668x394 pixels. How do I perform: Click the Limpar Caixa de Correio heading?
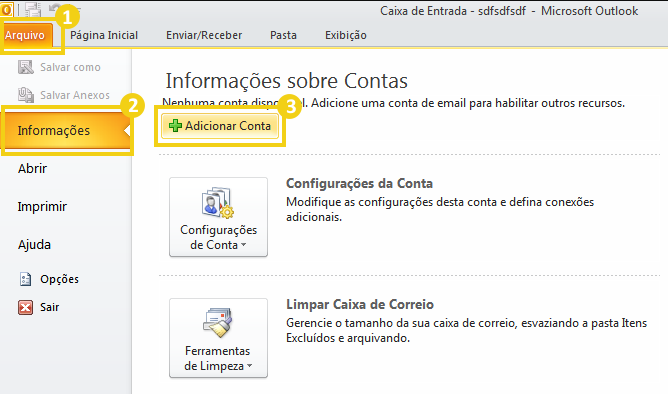tap(360, 305)
